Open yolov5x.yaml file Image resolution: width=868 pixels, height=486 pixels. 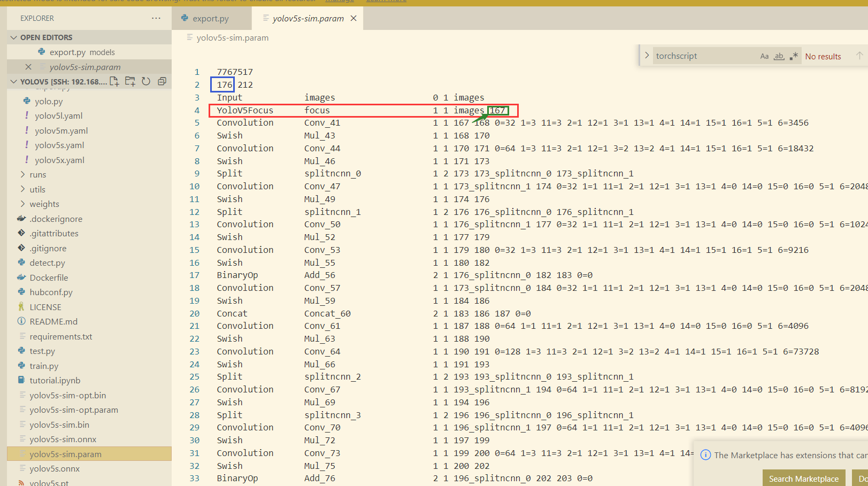pyautogui.click(x=60, y=160)
